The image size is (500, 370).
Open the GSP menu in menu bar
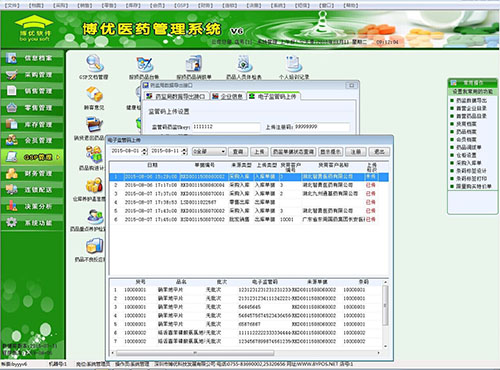point(182,5)
